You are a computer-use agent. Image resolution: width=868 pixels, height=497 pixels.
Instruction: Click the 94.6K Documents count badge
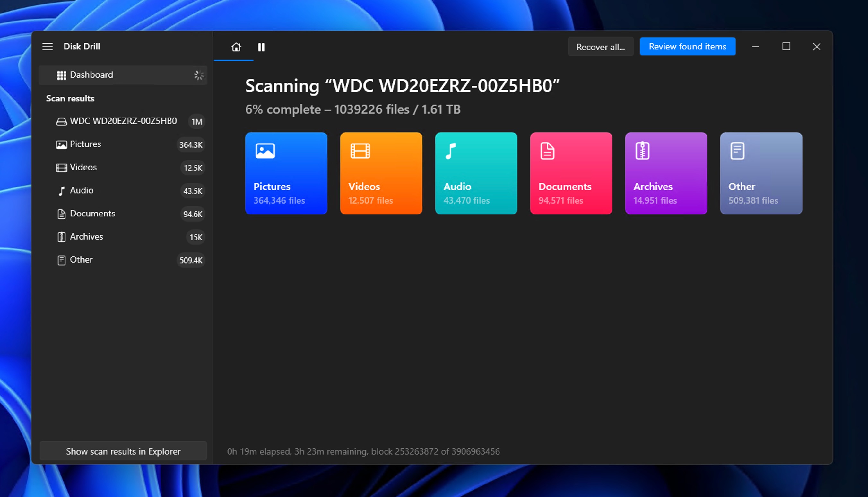[193, 214]
